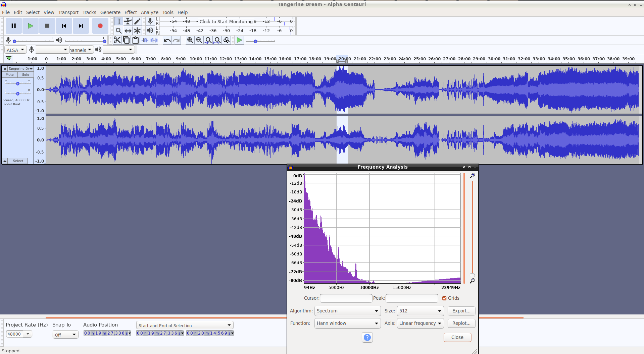Skip to end of the track

[81, 26]
